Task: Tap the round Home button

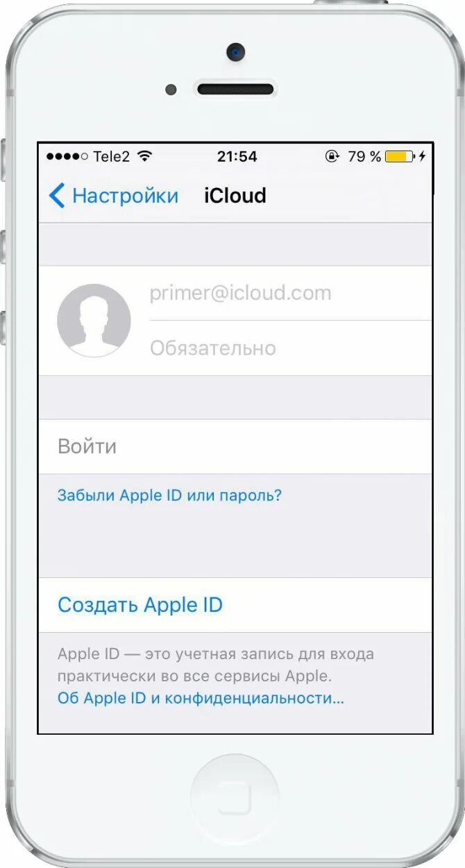Action: [235, 797]
